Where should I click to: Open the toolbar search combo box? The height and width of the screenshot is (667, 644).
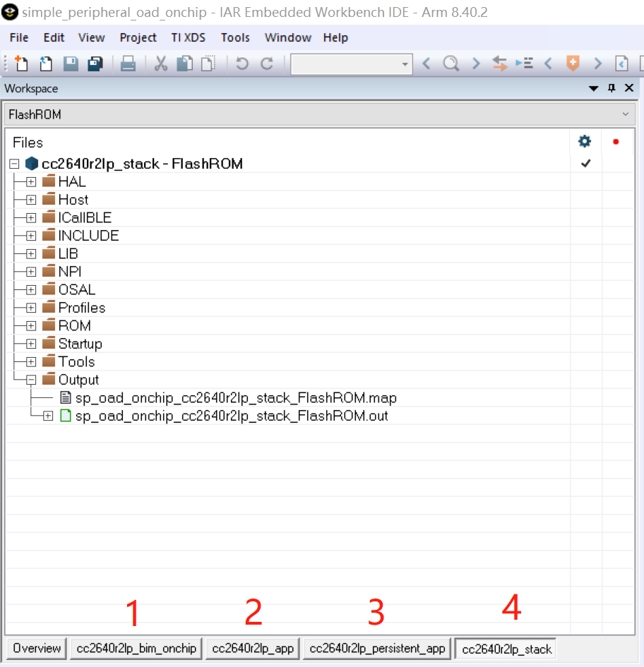pyautogui.click(x=352, y=64)
